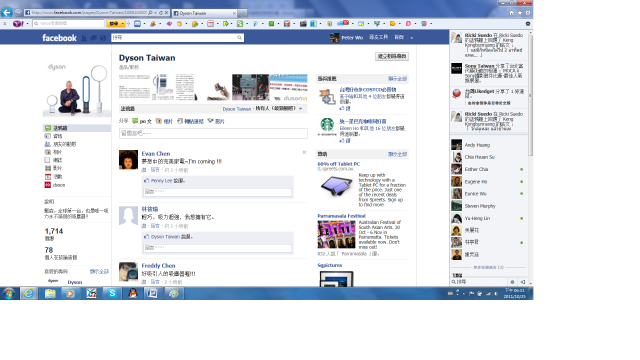Screen dimensions: 640x360
Task: Open Freddy Chen profile link
Action: (158, 265)
